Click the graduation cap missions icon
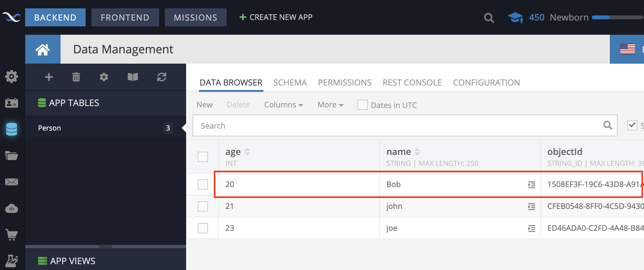Viewport: 644px width, 270px height. tap(515, 17)
